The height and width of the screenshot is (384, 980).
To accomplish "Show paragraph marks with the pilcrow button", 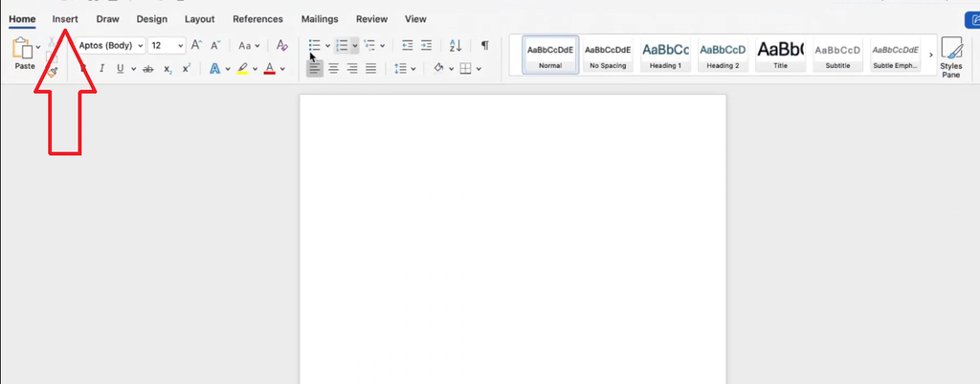I will click(485, 45).
